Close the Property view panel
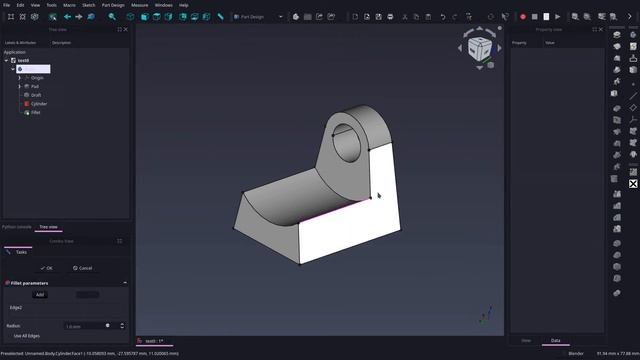 pos(601,29)
